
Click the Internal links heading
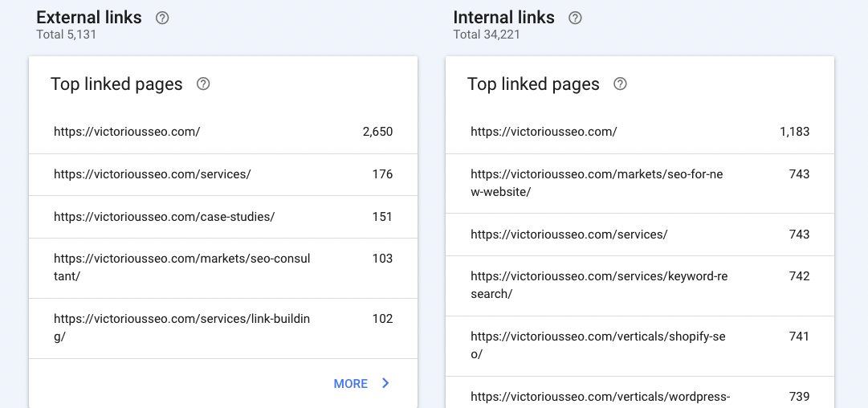pyautogui.click(x=503, y=17)
